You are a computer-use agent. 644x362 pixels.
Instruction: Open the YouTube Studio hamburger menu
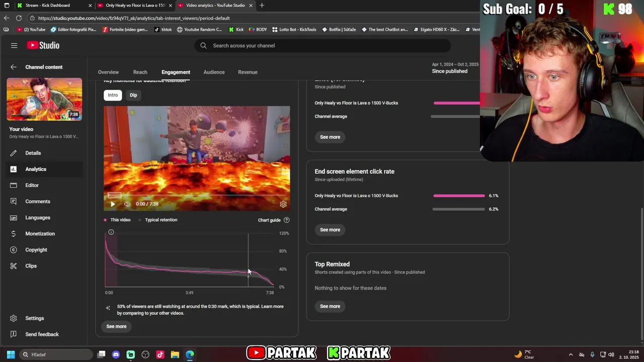pyautogui.click(x=14, y=45)
